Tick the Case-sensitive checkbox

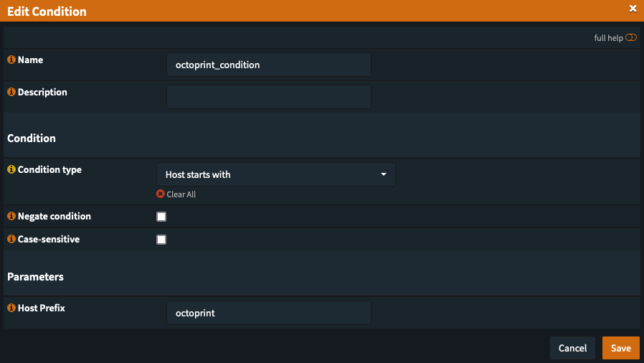(161, 240)
